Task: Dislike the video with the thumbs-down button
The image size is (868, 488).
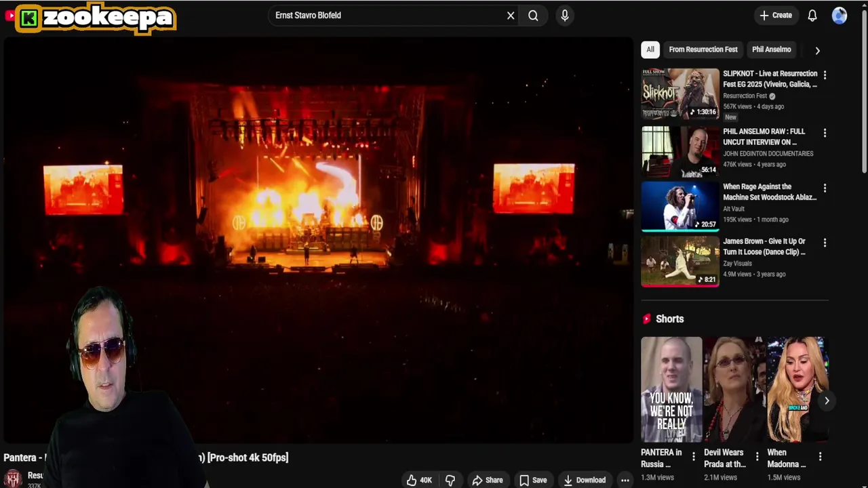Action: coord(450,480)
